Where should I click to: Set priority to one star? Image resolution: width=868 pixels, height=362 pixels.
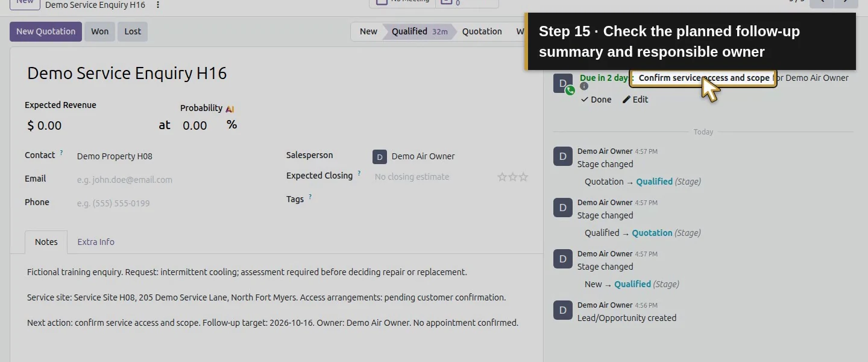(502, 177)
